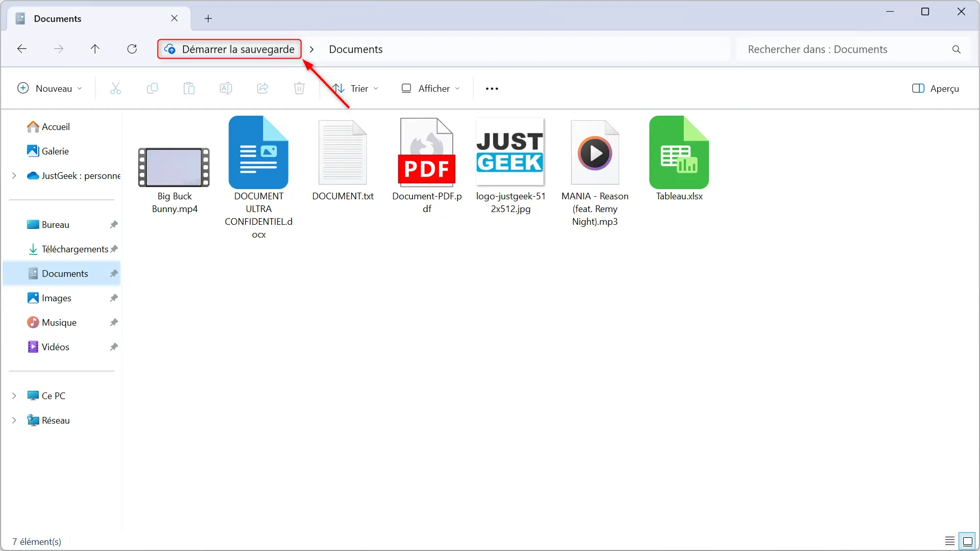Refresh the Documents folder view

(132, 49)
